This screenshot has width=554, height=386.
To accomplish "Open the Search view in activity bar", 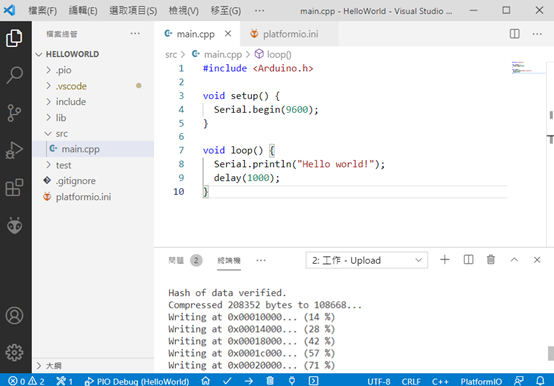I will coord(14,75).
